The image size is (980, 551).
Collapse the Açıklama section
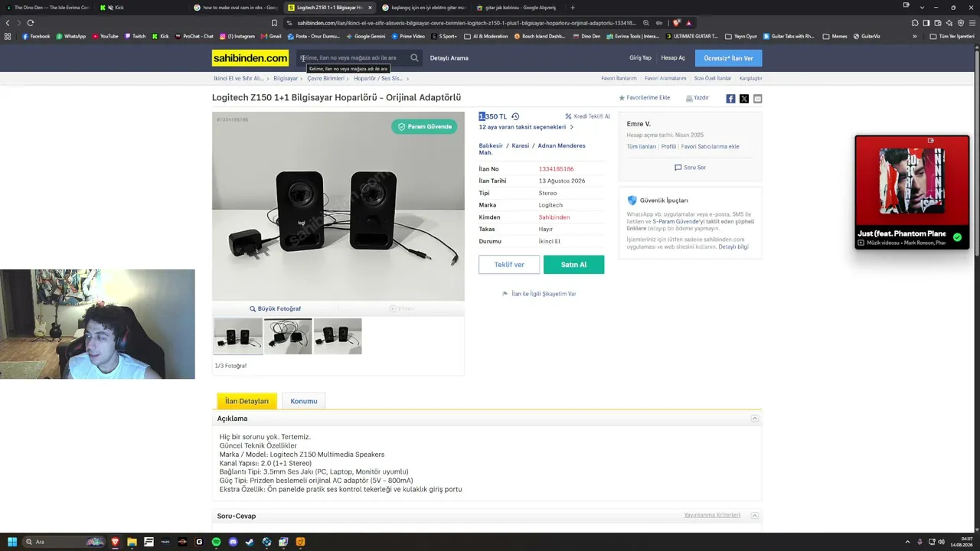tap(754, 419)
